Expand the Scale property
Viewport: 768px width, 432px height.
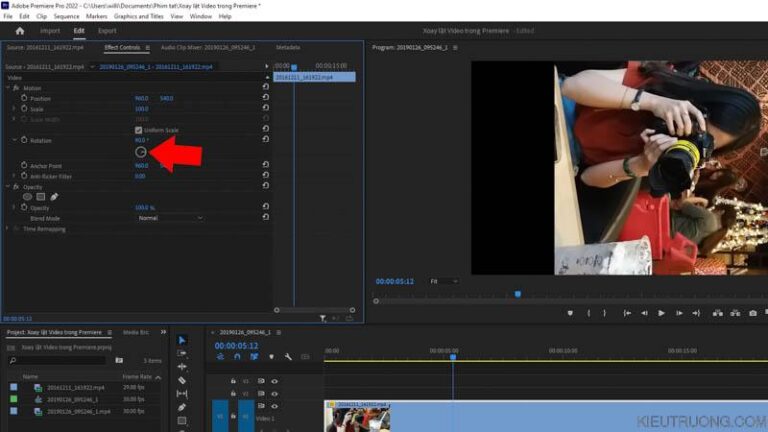[x=14, y=108]
